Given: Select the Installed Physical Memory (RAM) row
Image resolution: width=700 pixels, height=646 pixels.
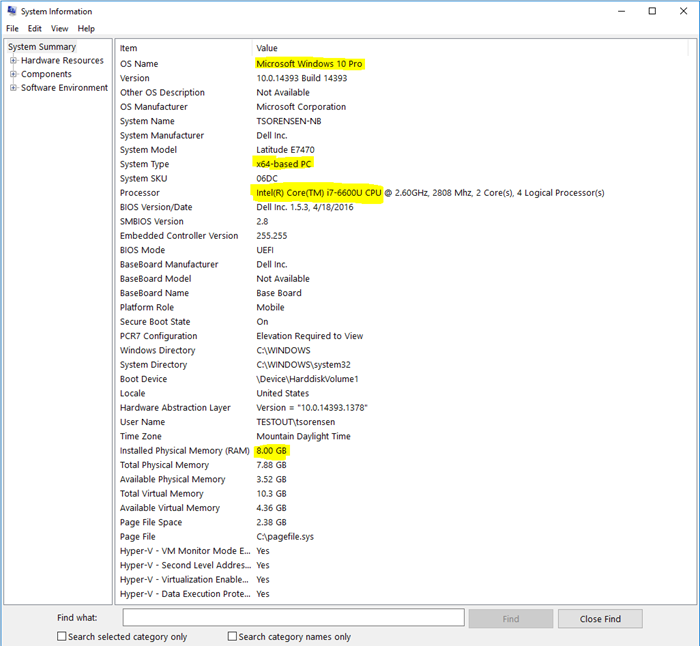Looking at the screenshot, I should pyautogui.click(x=184, y=450).
